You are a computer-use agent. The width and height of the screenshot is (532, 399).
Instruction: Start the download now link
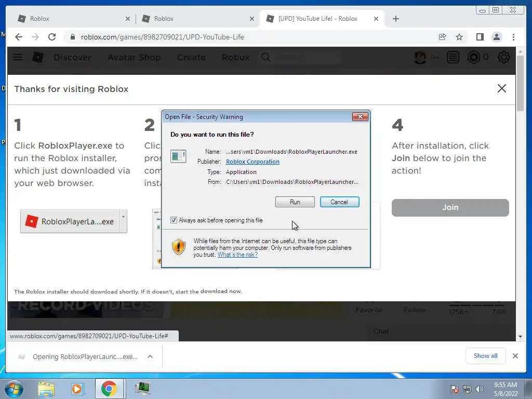[x=221, y=291]
